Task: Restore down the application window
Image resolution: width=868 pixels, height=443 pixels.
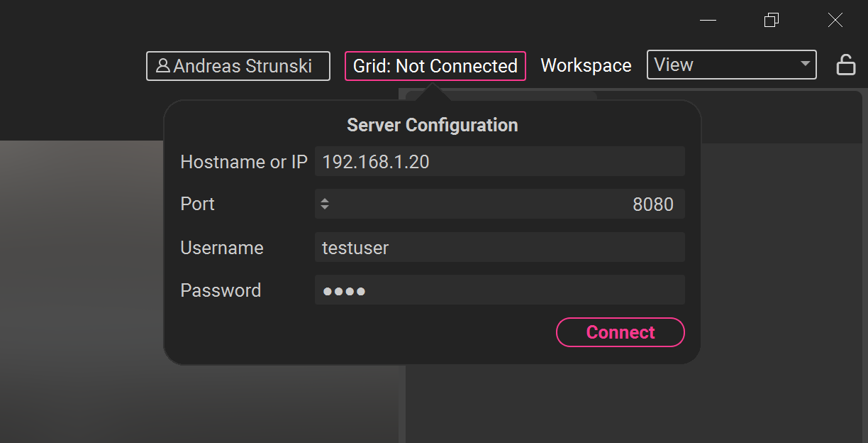Action: tap(772, 21)
